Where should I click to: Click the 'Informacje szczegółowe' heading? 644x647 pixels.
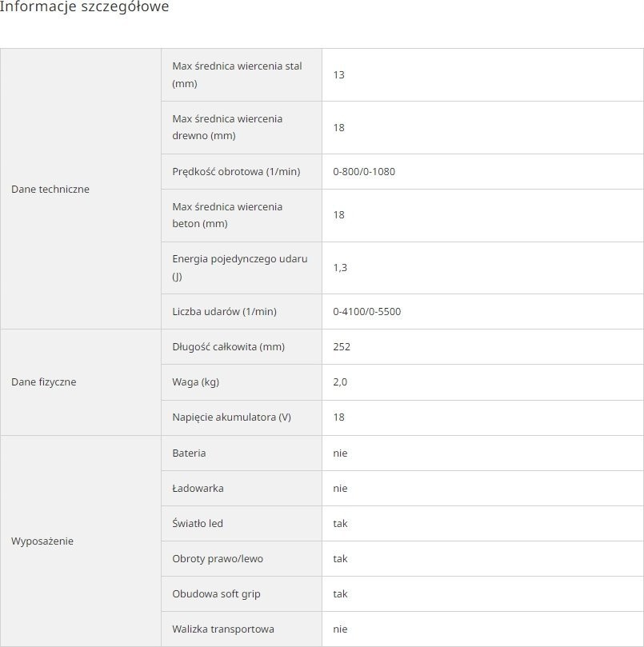84,7
